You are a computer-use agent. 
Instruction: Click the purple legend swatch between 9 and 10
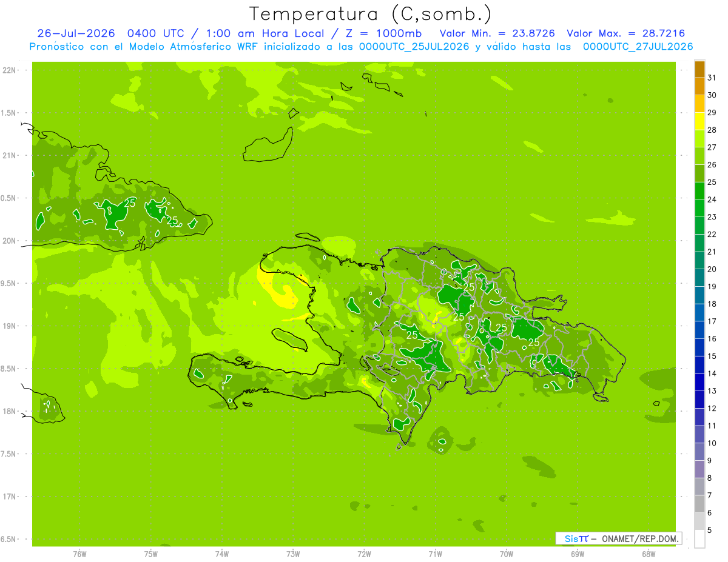[699, 452]
